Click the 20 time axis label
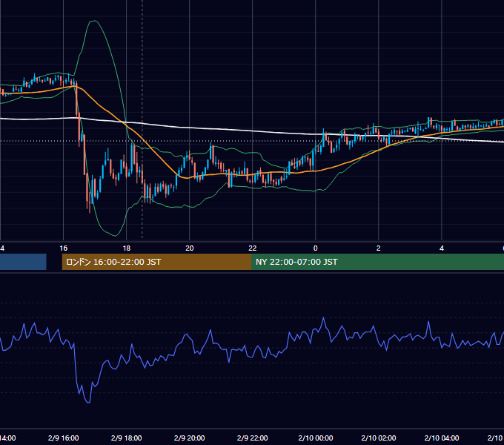 point(189,248)
